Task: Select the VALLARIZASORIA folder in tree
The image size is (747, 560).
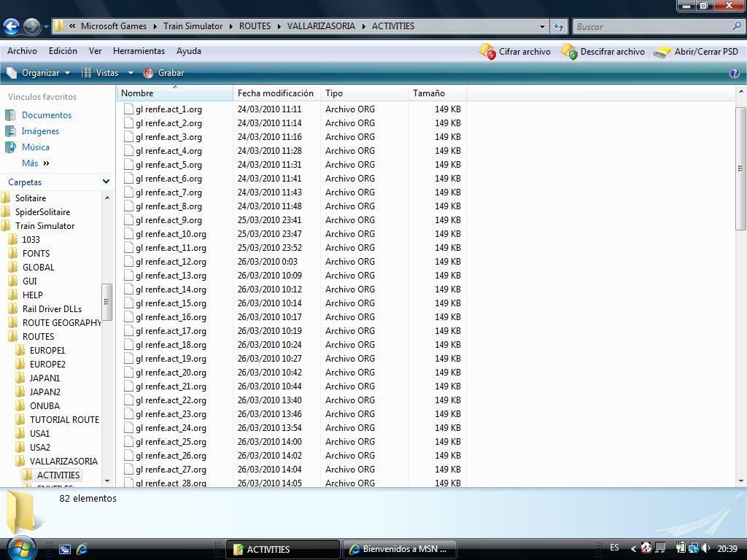Action: [x=63, y=461]
